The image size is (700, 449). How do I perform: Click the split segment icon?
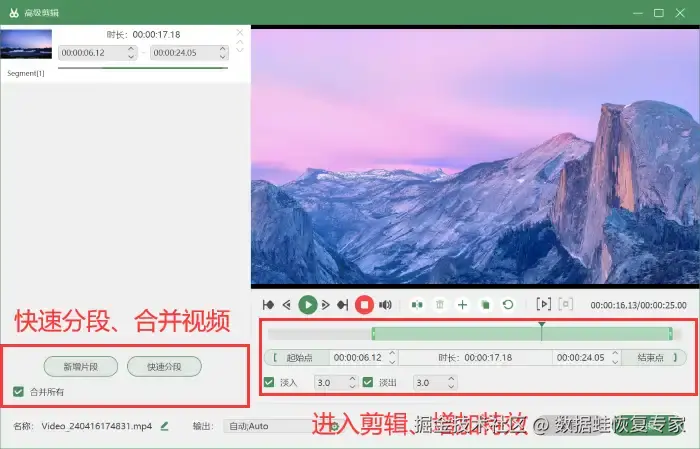(x=417, y=305)
